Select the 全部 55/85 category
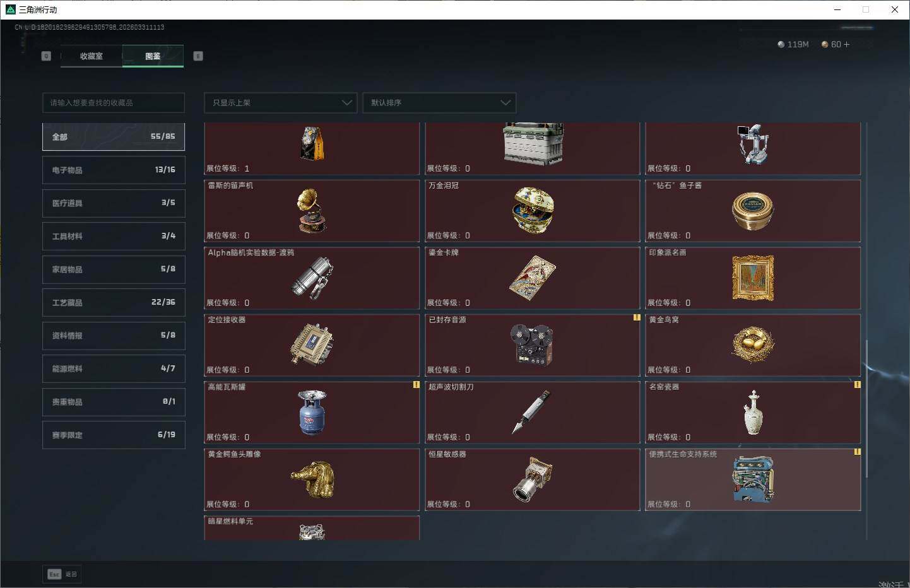The width and height of the screenshot is (910, 588). coord(114,137)
